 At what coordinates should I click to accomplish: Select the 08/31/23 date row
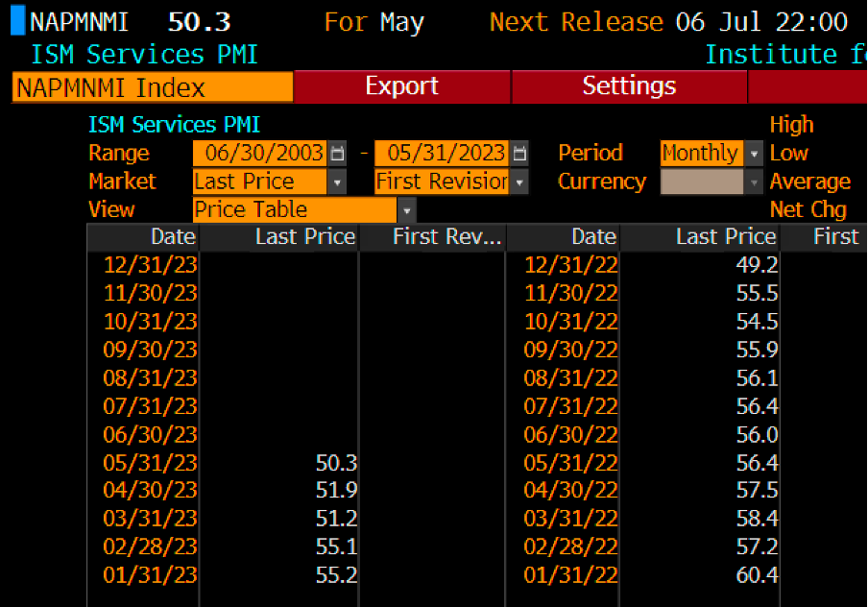(151, 377)
